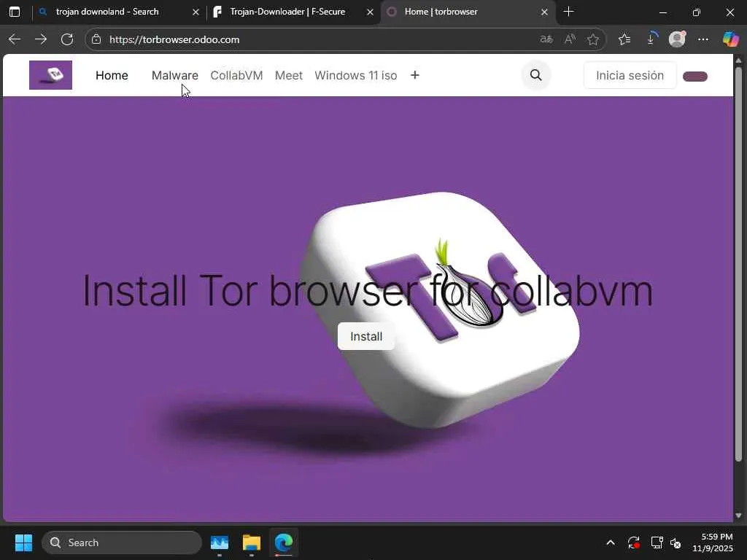Viewport: 747px width, 560px height.
Task: Open the clock showing 5:59 PM
Action: click(x=712, y=542)
